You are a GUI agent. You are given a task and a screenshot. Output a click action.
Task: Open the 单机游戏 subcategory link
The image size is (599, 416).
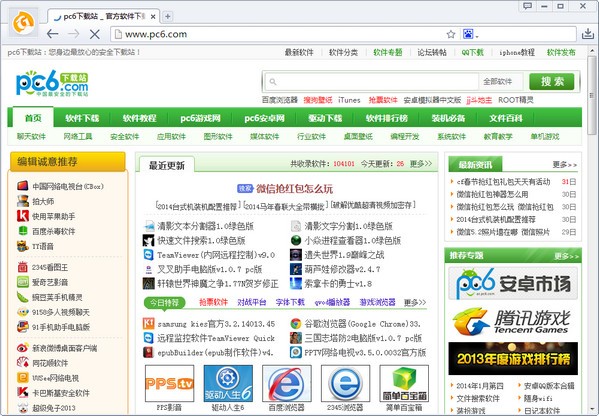click(545, 136)
